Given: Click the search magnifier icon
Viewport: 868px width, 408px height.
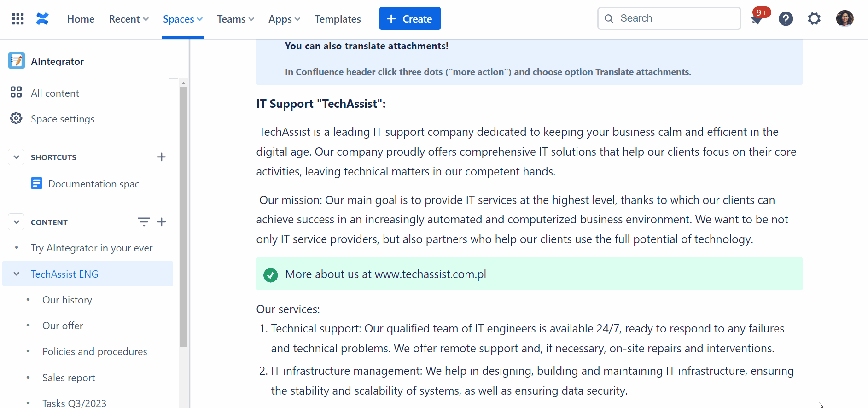Looking at the screenshot, I should click(x=609, y=18).
